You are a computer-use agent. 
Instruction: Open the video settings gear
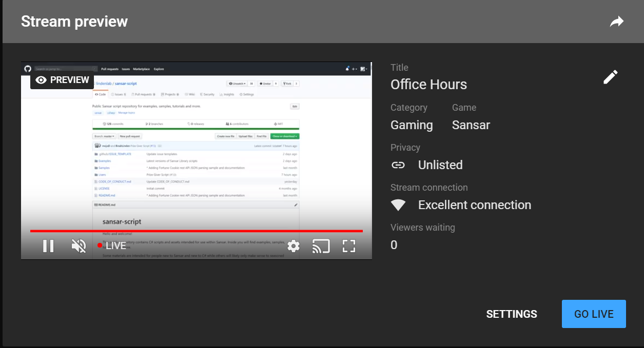pos(293,246)
